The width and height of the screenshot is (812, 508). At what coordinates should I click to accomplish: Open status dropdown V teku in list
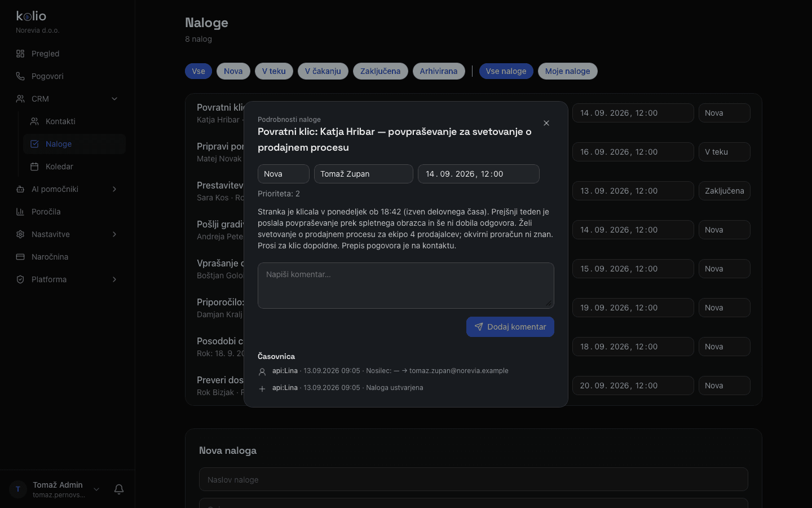point(725,152)
